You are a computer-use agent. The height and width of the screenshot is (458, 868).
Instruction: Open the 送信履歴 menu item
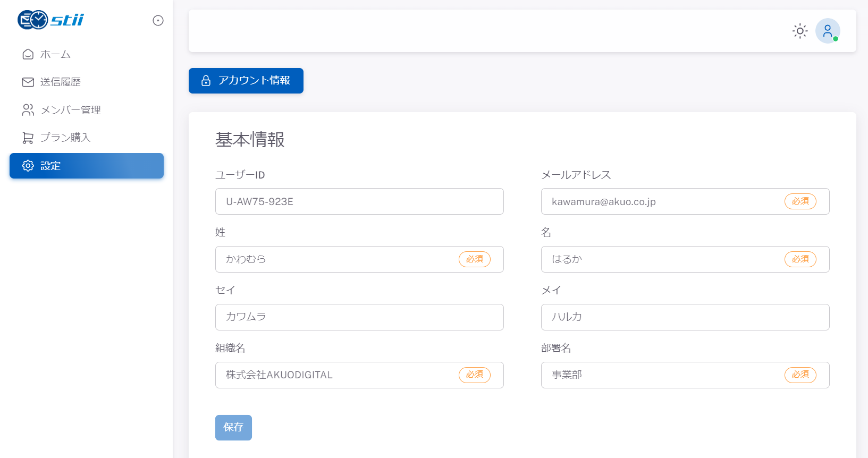61,82
